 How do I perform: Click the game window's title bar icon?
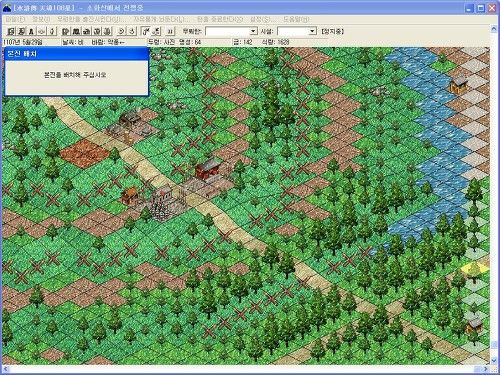7,8
